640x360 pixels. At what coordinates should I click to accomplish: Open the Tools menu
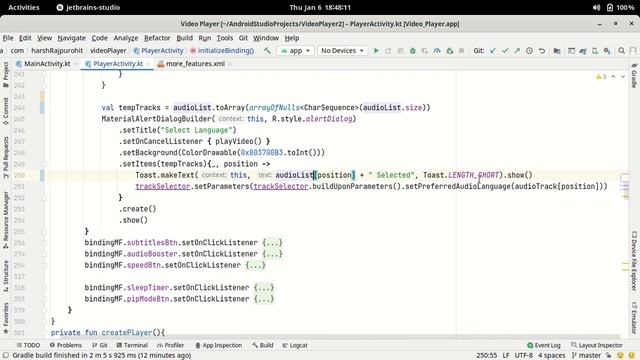pos(224,38)
